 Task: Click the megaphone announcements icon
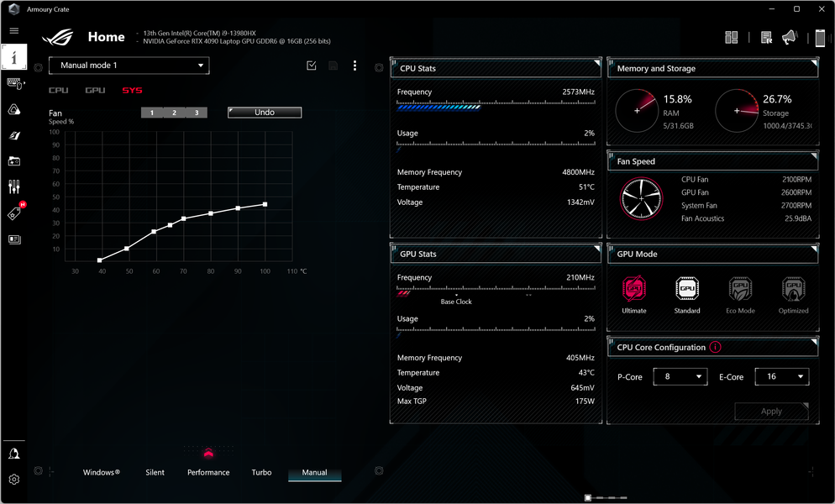tap(790, 37)
